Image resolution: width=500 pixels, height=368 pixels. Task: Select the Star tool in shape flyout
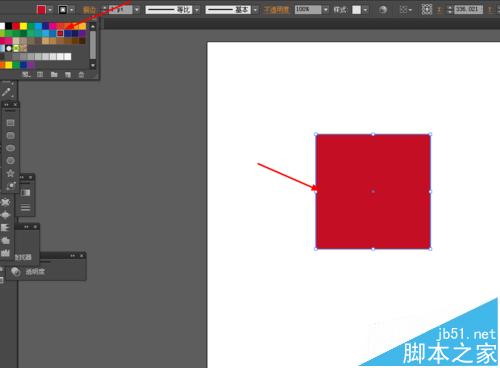[10, 173]
